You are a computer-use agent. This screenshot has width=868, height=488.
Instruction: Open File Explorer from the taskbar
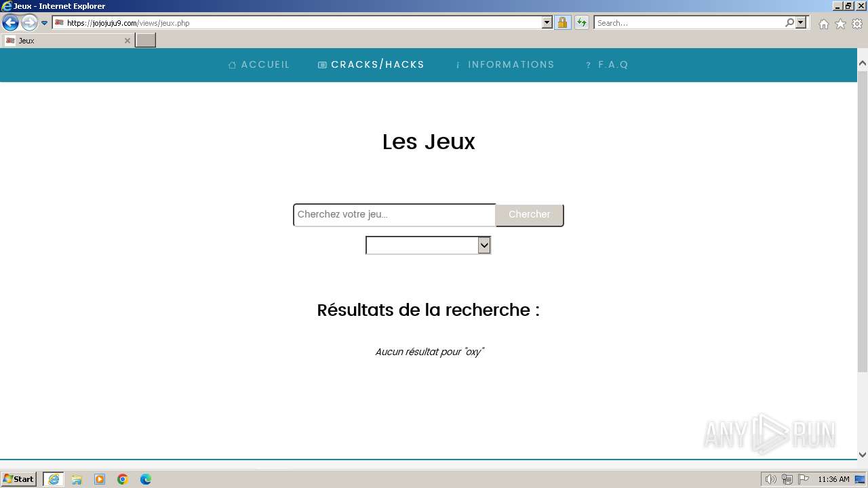pyautogui.click(x=77, y=479)
